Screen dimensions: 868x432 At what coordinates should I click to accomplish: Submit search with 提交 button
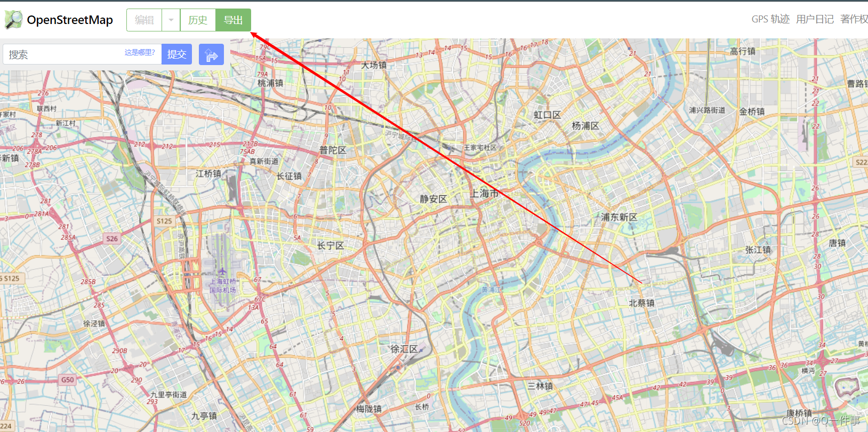(176, 54)
